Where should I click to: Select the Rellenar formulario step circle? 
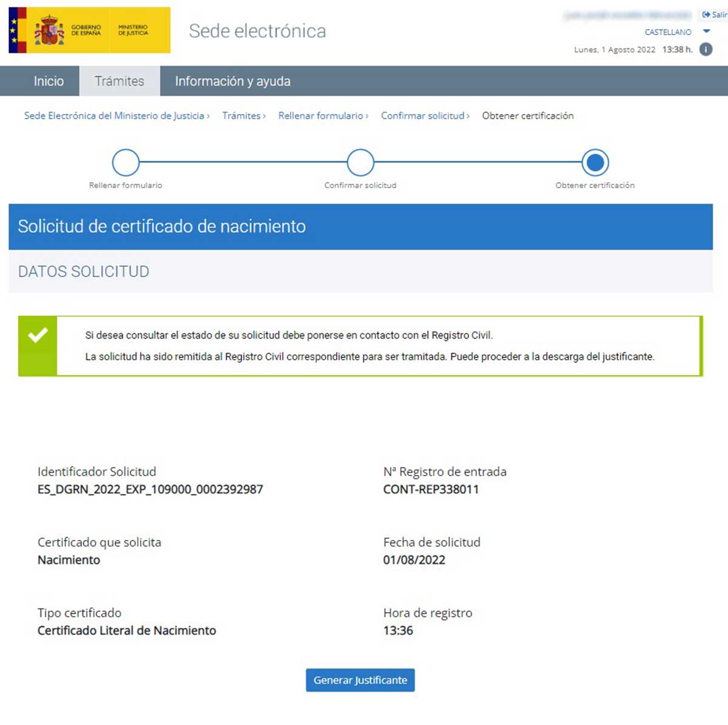click(x=126, y=163)
